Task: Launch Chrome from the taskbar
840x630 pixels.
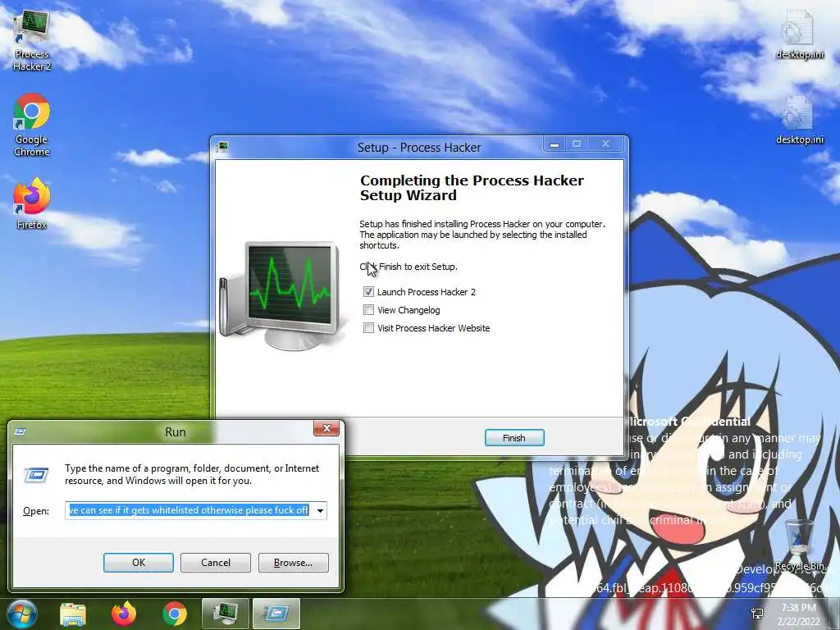Action: pyautogui.click(x=175, y=614)
